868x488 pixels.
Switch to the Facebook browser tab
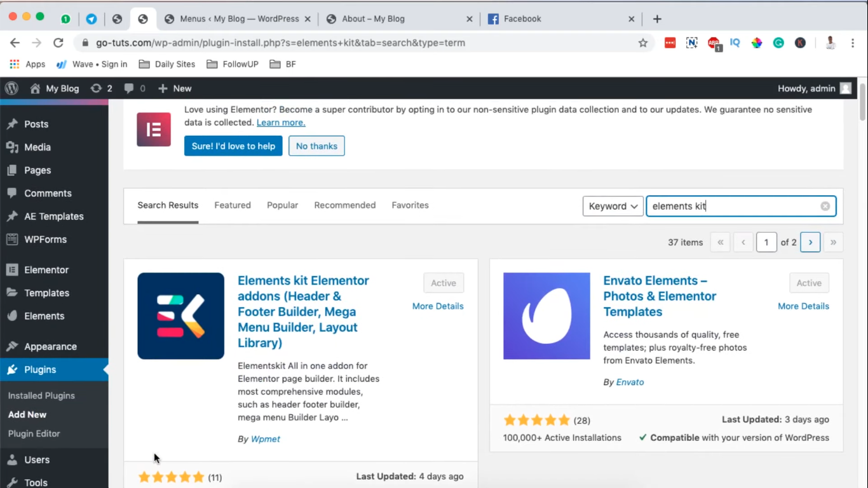pyautogui.click(x=561, y=19)
